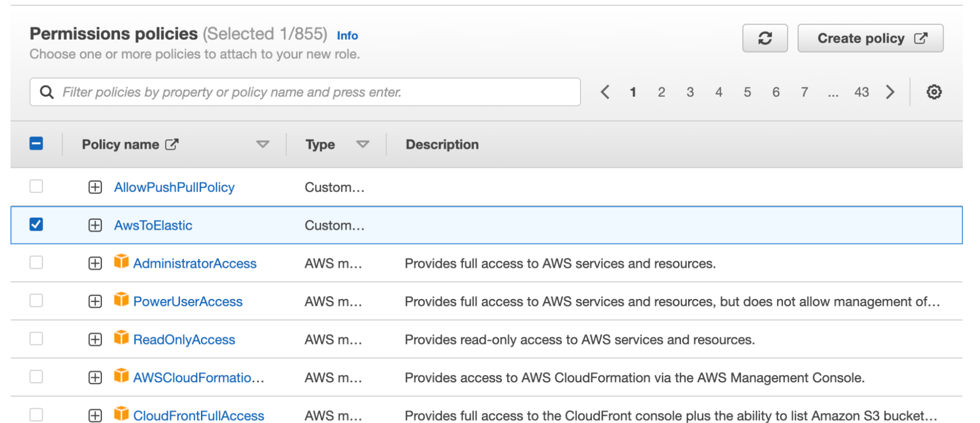Click the refresh policies icon button
The image size is (980, 423).
pyautogui.click(x=764, y=38)
